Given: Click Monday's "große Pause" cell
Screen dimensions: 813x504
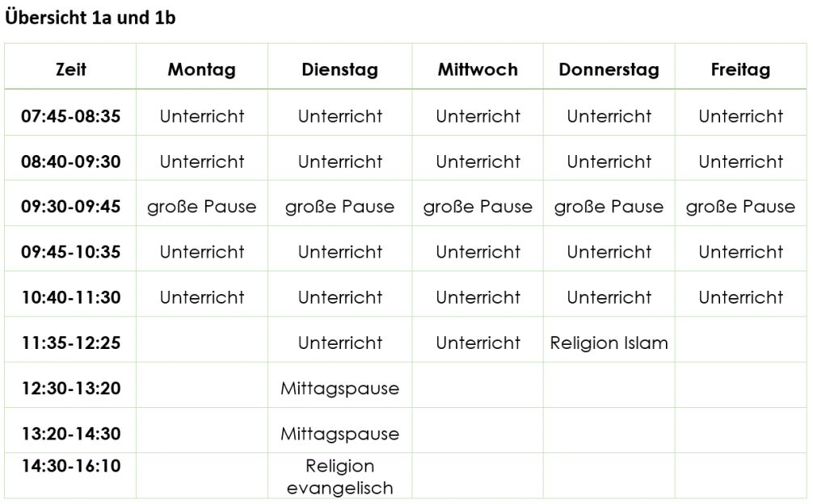Looking at the screenshot, I should (x=202, y=207).
